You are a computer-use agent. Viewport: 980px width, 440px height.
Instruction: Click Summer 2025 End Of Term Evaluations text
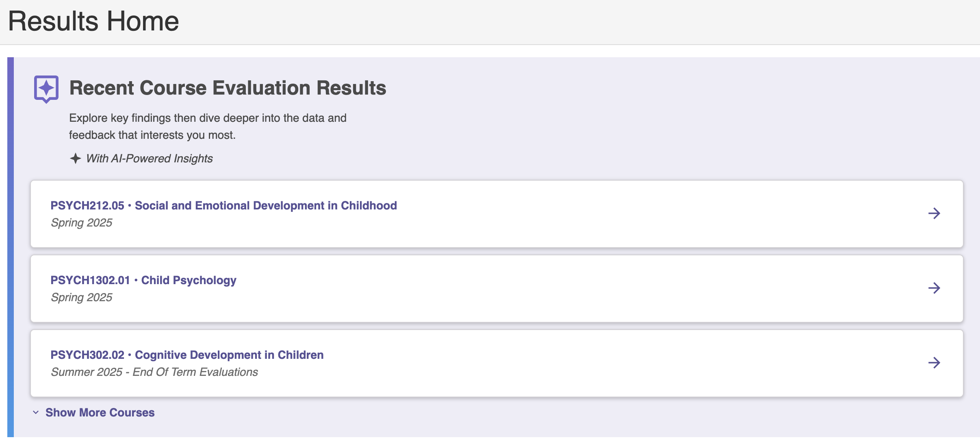pyautogui.click(x=154, y=372)
